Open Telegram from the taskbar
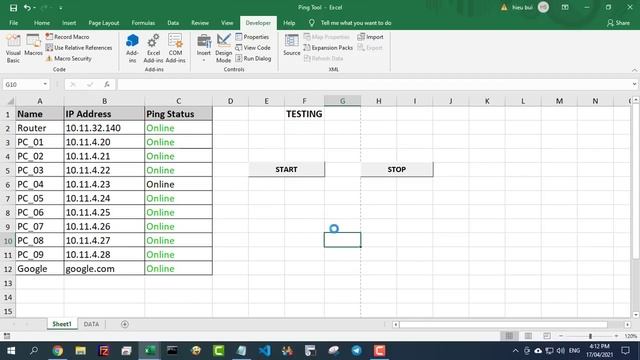Viewport: 640px width, 360px height. (356, 351)
